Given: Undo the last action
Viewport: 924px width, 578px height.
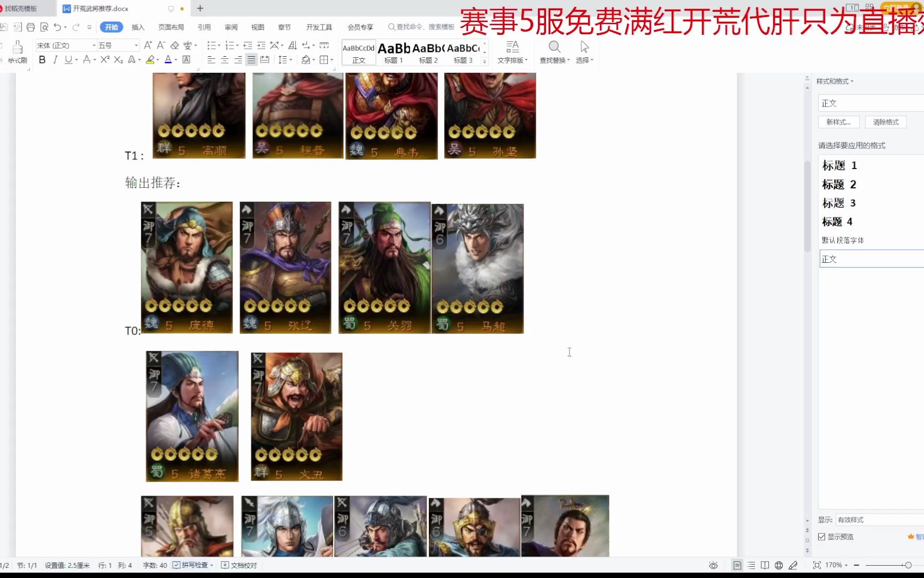Looking at the screenshot, I should point(57,27).
